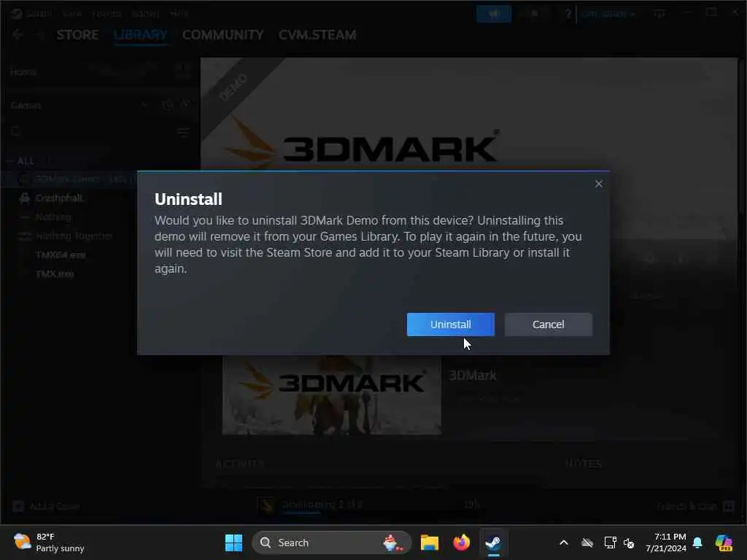Open the STORE tab in Steam
747x560 pixels.
tap(77, 35)
